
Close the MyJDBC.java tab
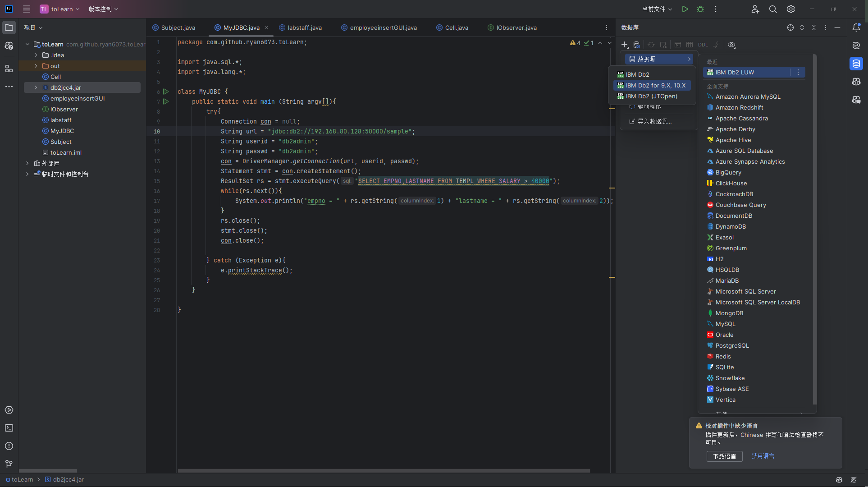click(266, 28)
